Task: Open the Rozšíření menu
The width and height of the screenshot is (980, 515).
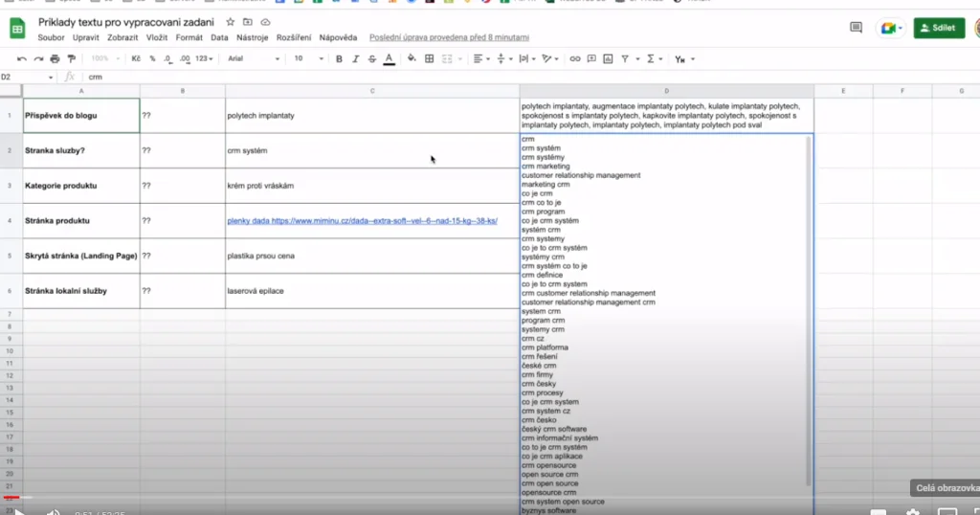Action: point(294,37)
